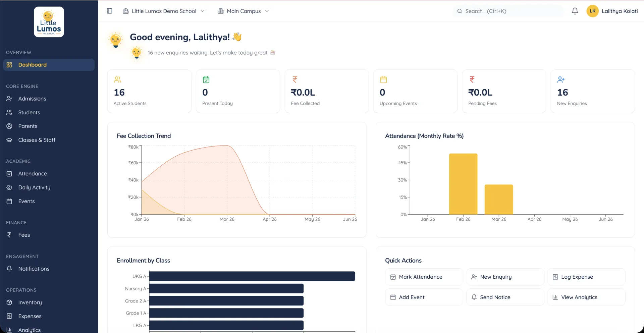Open Parents page in sidebar
This screenshot has height=333, width=644.
[x=49, y=126]
